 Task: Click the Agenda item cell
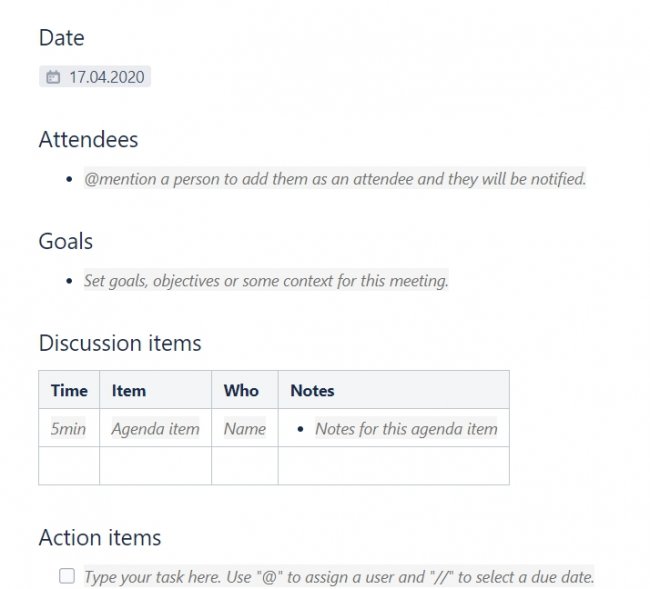155,429
